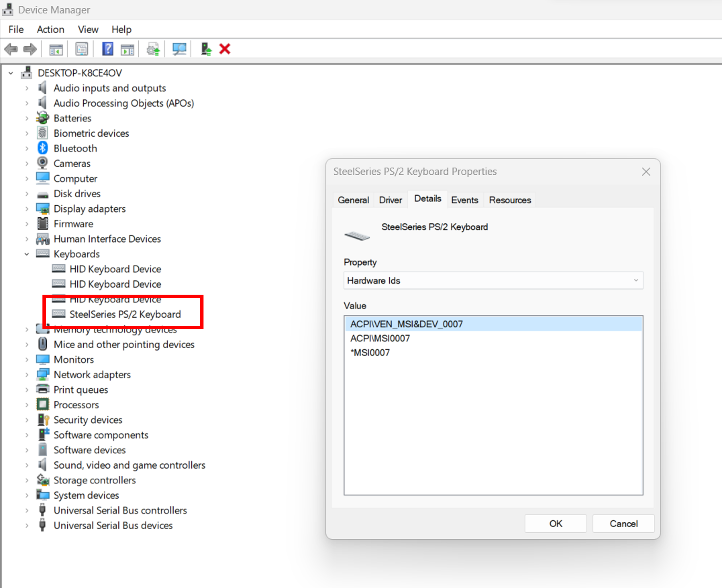The height and width of the screenshot is (588, 722).
Task: Open the Property dropdown showing Hardware Ids
Action: (x=493, y=280)
